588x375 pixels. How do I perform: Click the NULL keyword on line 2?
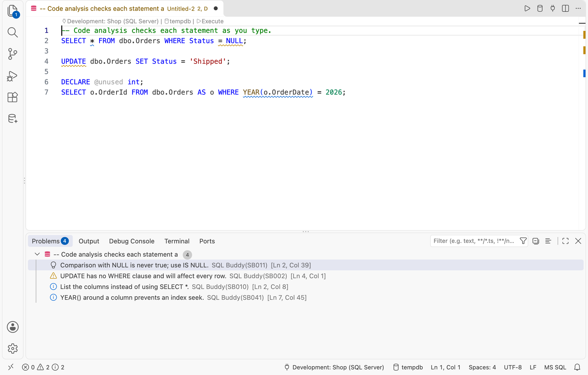click(234, 41)
